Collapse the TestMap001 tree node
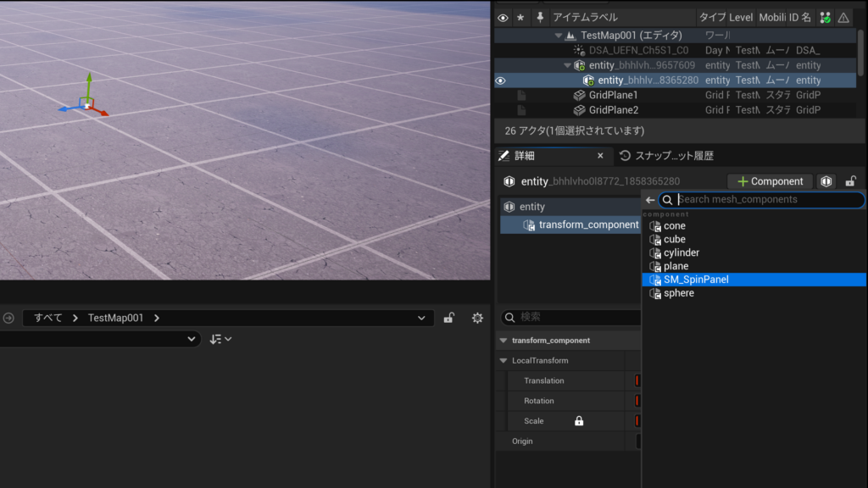The width and height of the screenshot is (868, 488). (559, 36)
